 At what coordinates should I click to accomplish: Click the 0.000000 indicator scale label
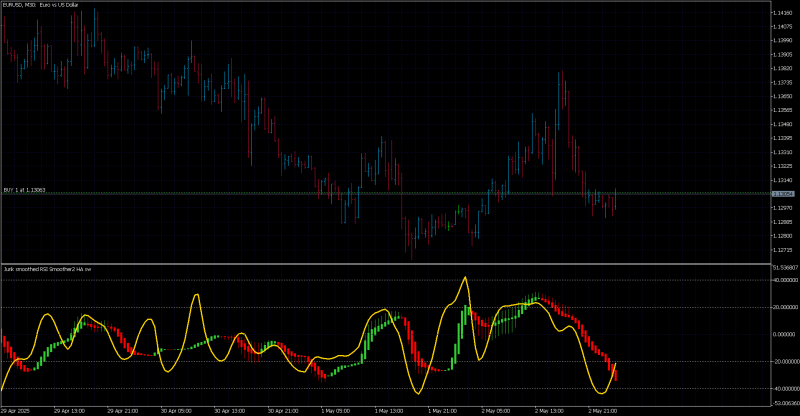coord(785,334)
